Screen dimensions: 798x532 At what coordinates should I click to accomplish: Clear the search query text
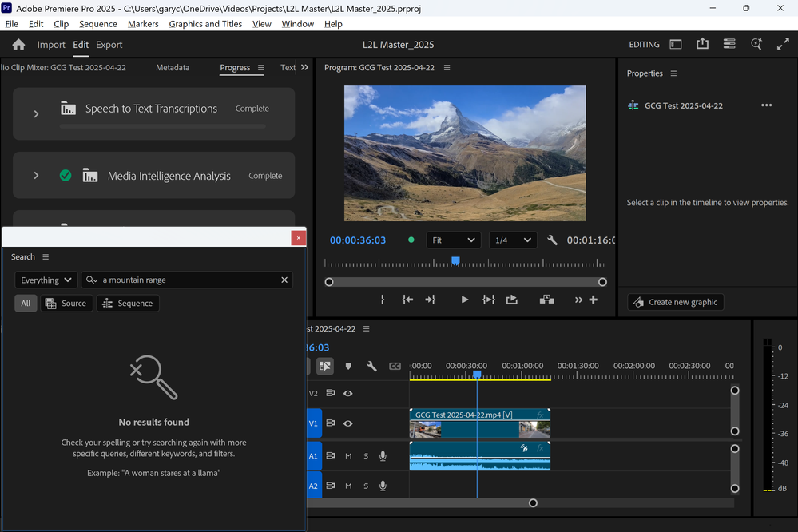point(284,280)
